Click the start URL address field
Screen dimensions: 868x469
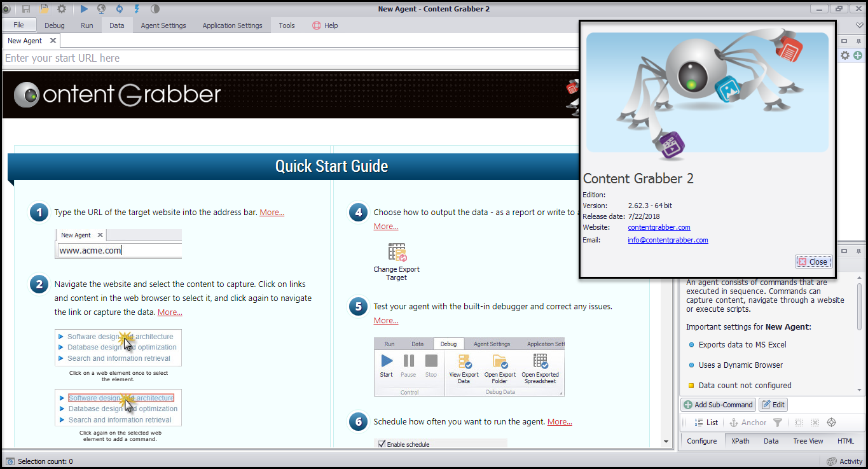coord(291,58)
